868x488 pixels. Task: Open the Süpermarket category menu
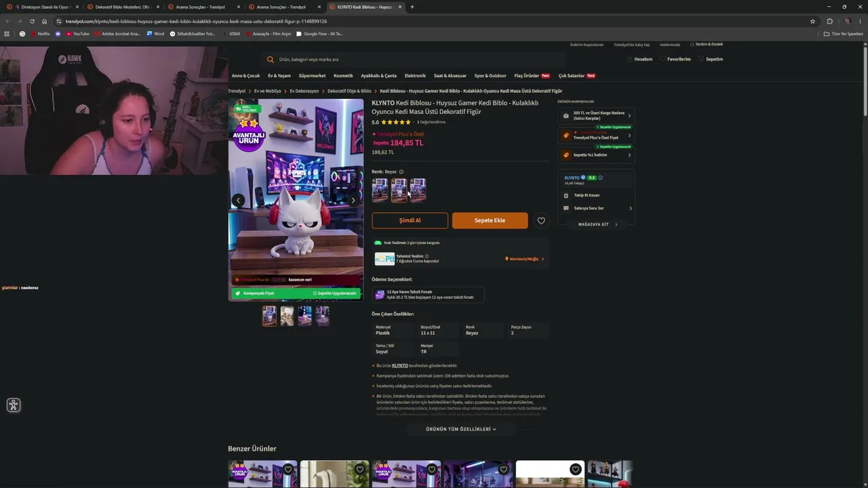[x=312, y=76]
